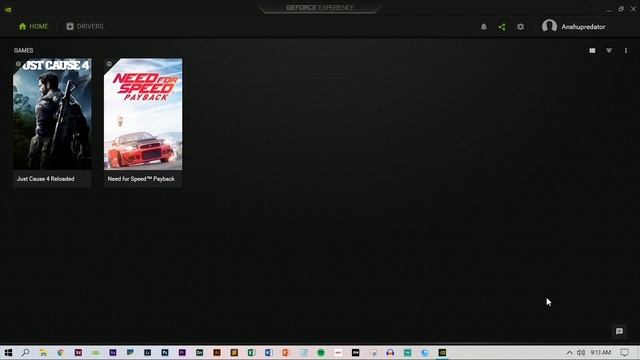Open the games filter icon
Viewport: 640px width, 360px height.
click(609, 51)
